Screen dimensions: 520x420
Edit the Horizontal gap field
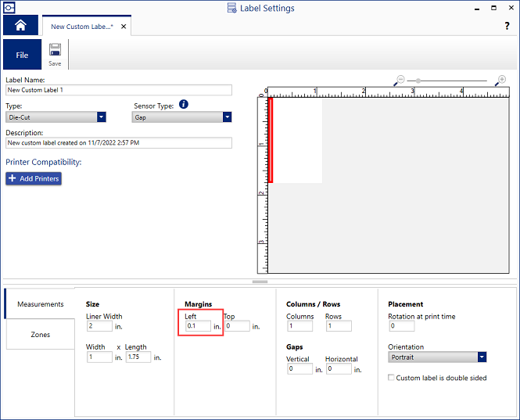pyautogui.click(x=339, y=368)
